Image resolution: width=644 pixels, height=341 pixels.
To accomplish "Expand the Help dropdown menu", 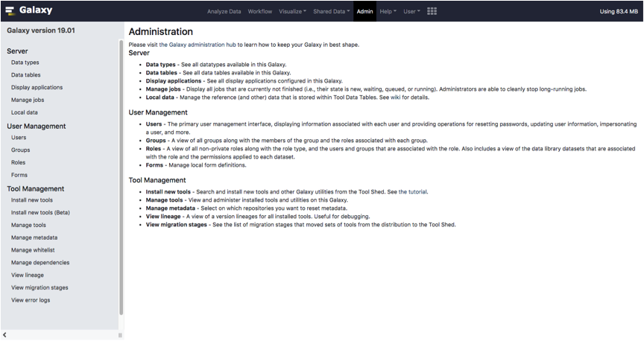I will (388, 11).
